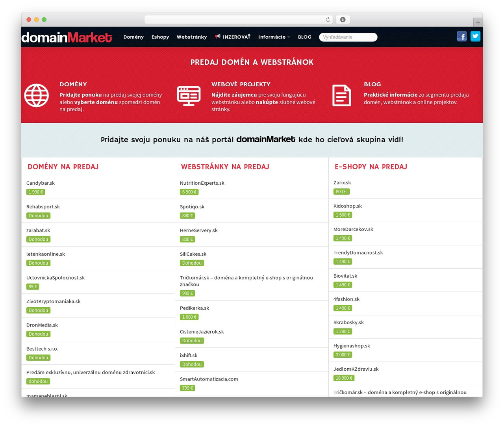
Task: Click the 6 900 € price badge
Action: [189, 192]
